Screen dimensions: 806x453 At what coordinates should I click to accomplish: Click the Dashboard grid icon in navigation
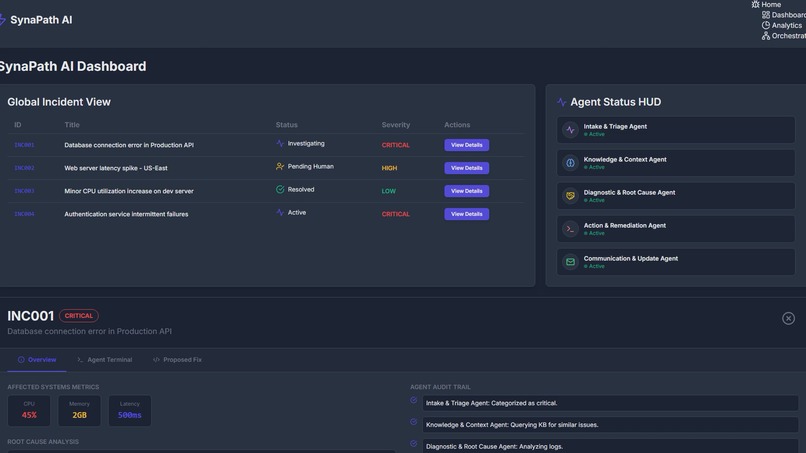766,15
